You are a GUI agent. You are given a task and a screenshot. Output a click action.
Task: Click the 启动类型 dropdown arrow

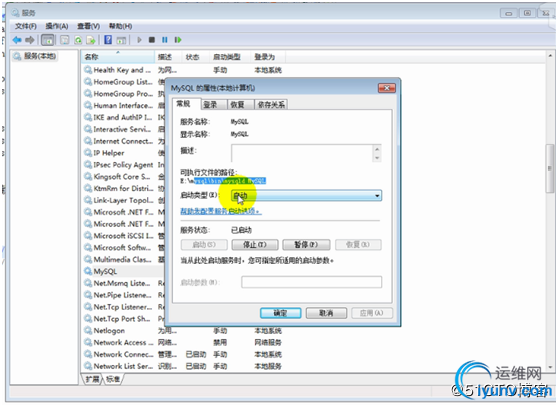(377, 196)
